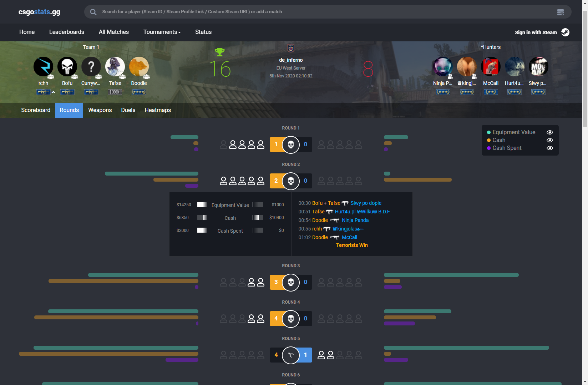Toggle Cash Spent visibility eye
588x385 pixels.
pyautogui.click(x=550, y=148)
